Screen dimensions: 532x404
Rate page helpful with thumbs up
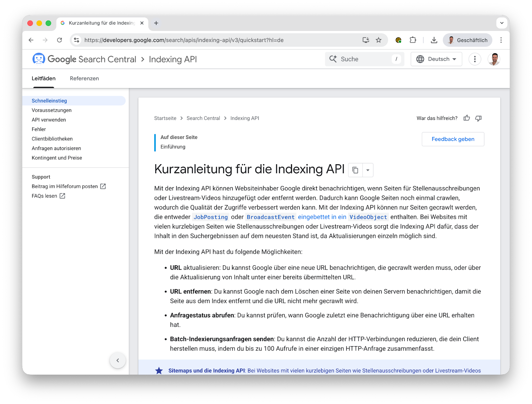coord(467,118)
